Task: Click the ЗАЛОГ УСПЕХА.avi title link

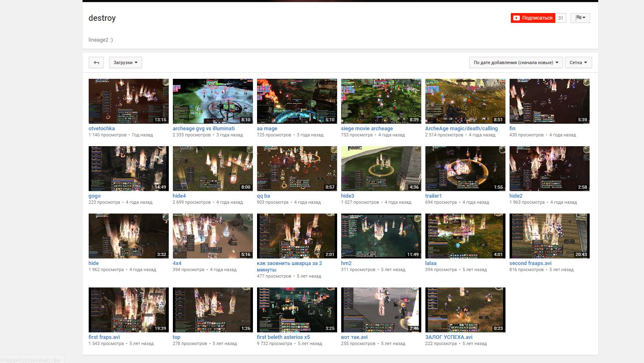Action: 449,337
